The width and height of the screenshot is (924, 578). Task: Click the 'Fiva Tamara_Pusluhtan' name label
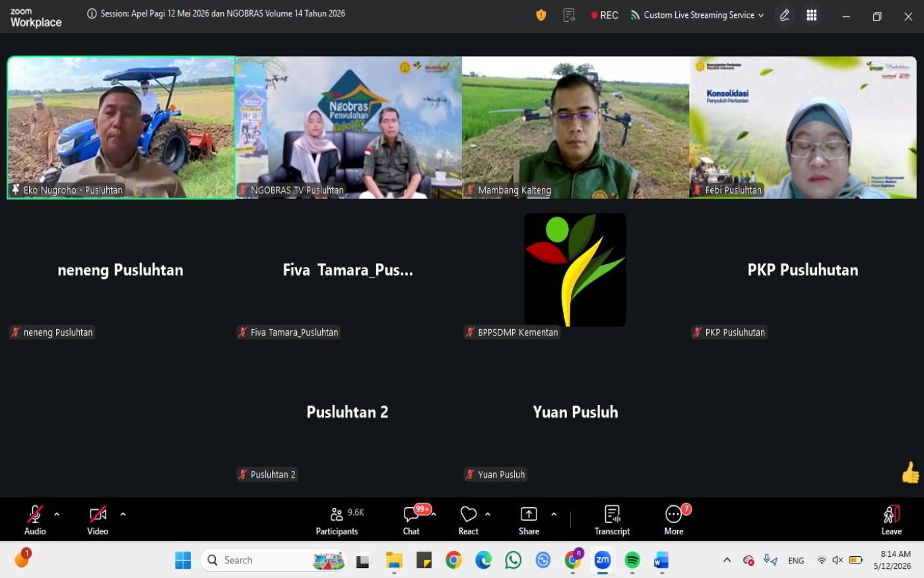click(294, 332)
